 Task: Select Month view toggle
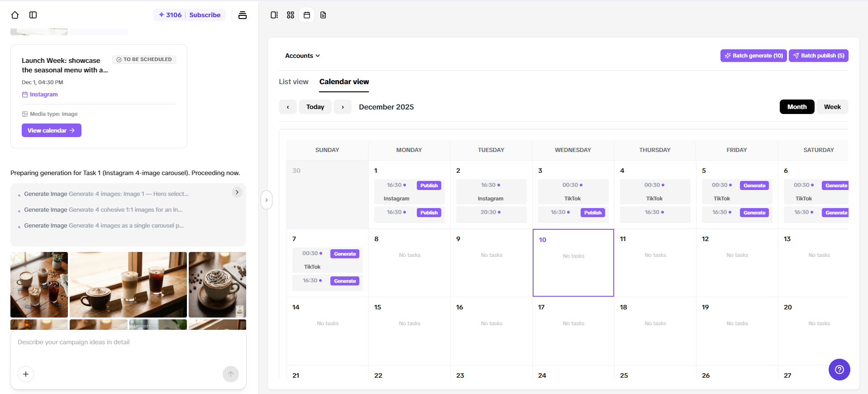(797, 107)
